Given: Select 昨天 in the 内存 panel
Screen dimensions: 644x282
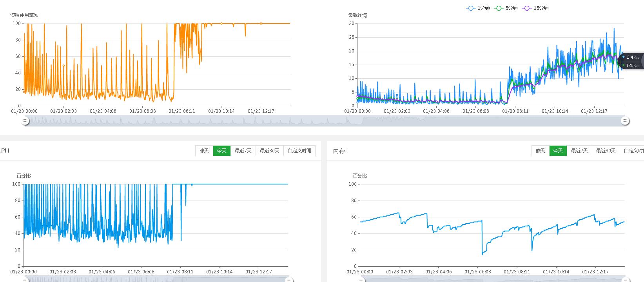Looking at the screenshot, I should pyautogui.click(x=541, y=151).
